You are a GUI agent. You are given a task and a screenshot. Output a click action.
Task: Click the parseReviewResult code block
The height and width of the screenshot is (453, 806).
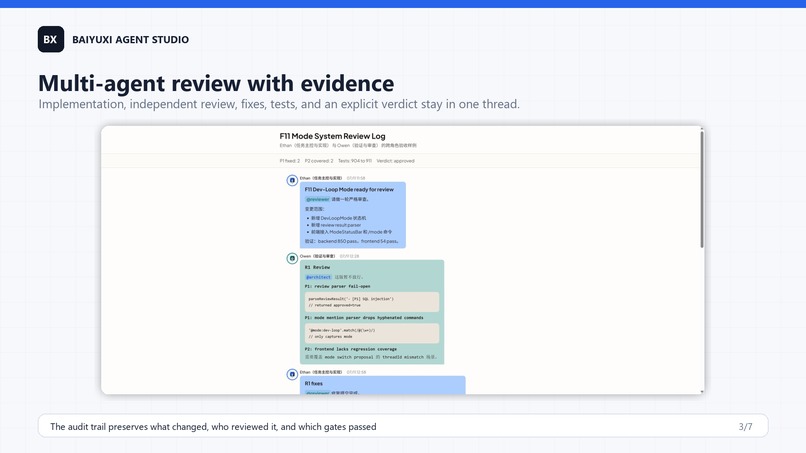point(372,302)
